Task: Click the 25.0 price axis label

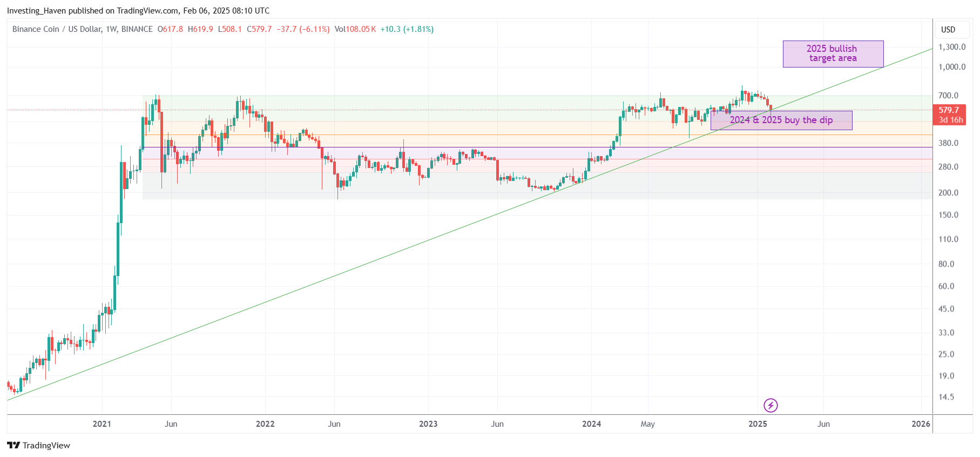Action: pyautogui.click(x=947, y=354)
